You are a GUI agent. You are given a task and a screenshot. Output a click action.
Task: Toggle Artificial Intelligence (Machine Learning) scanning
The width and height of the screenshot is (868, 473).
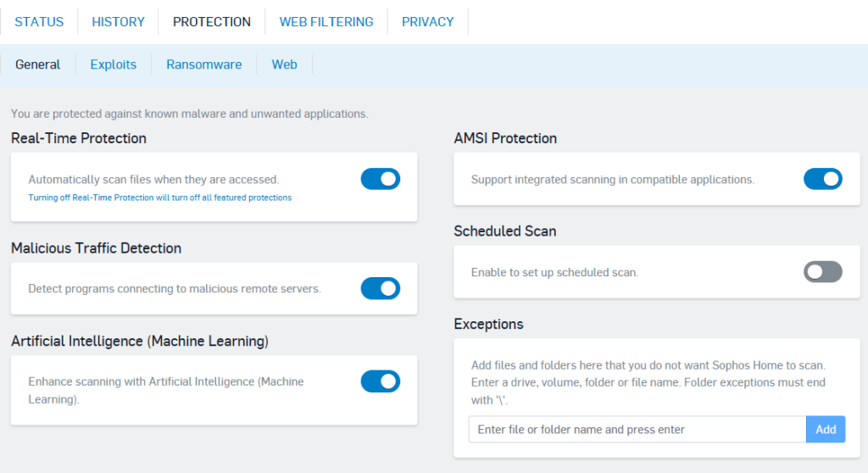381,381
